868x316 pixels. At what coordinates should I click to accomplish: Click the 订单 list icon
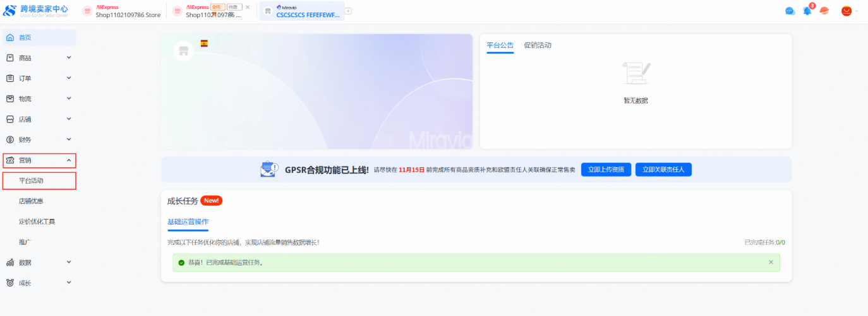[9, 78]
